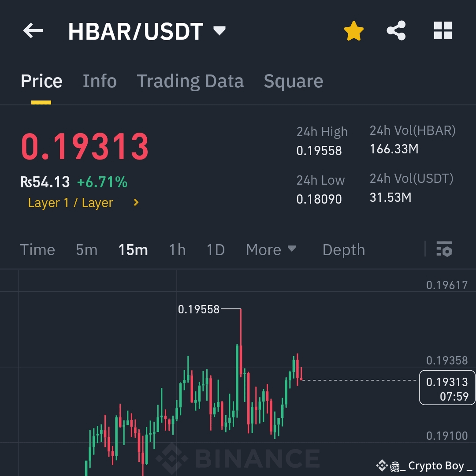
Task: Expand the chevron next to Layer 1
Action: pos(136,202)
